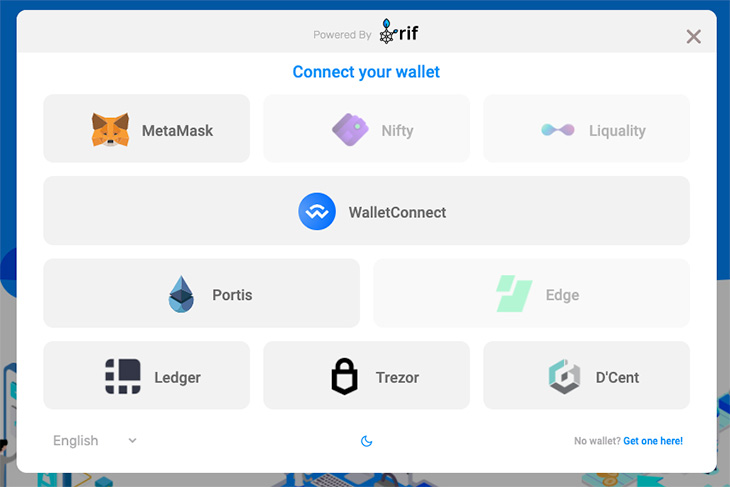
Task: Click the rif logo in header
Action: pos(399,32)
